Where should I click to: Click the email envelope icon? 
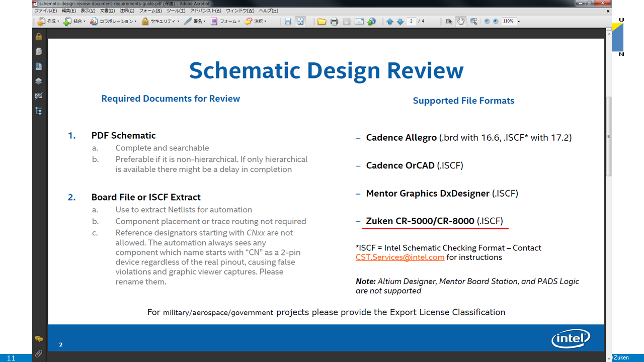(x=359, y=22)
